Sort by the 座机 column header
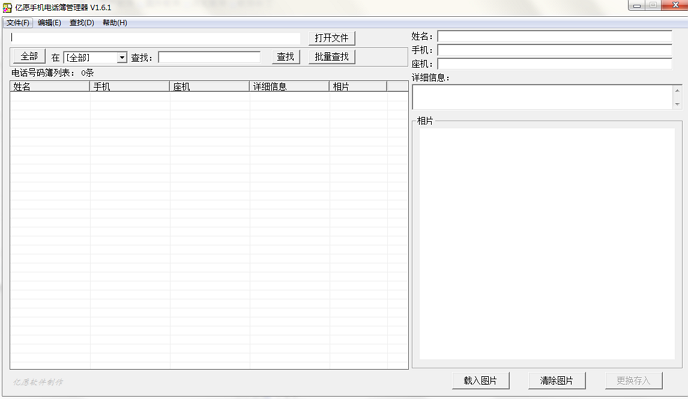 (x=209, y=86)
